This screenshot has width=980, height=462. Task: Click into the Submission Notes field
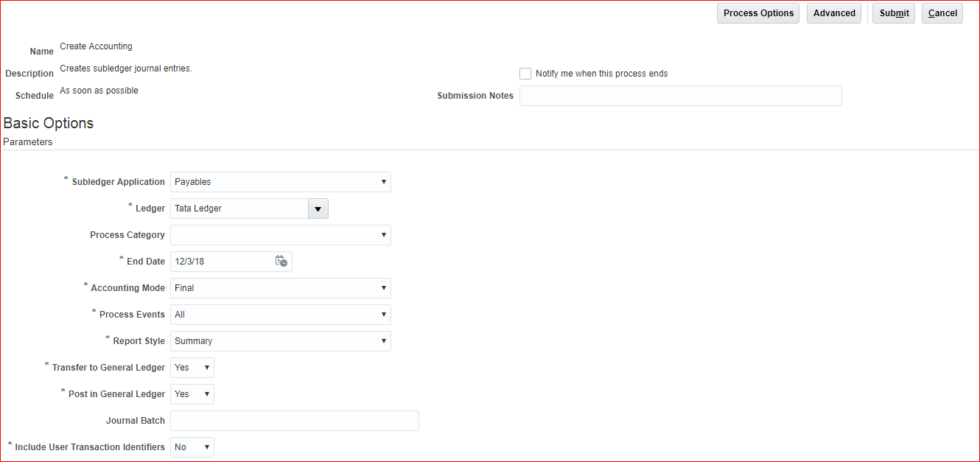tap(680, 96)
